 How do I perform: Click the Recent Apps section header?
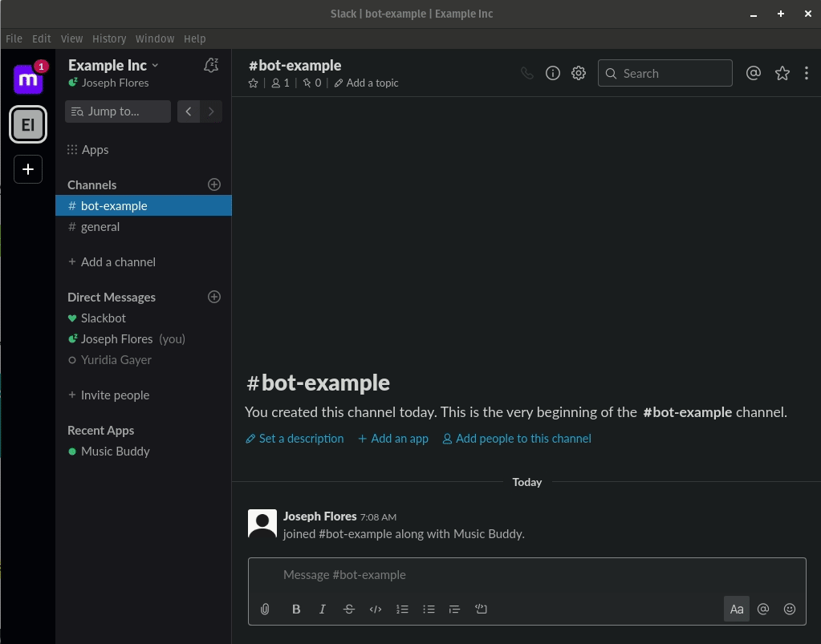(x=101, y=431)
